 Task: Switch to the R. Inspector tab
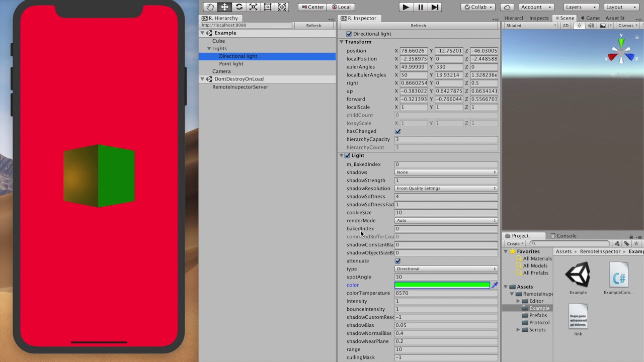click(x=358, y=18)
